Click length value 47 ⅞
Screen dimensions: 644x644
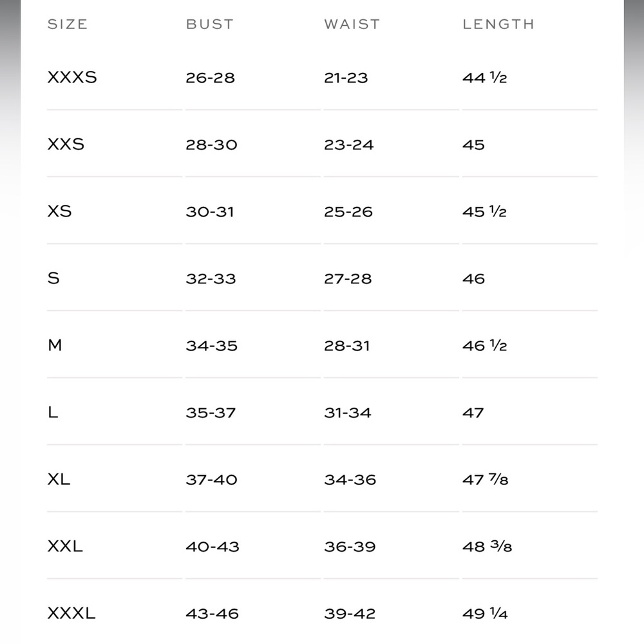(486, 479)
